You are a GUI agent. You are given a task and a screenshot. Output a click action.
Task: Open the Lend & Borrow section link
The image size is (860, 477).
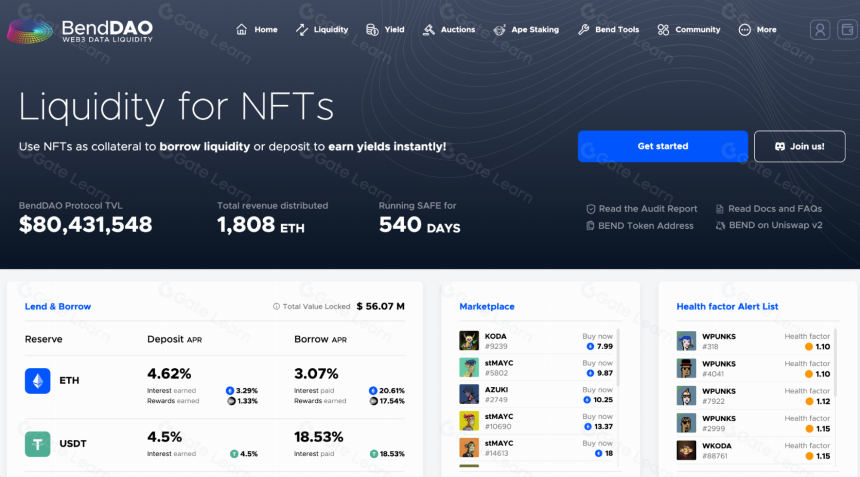pos(58,306)
